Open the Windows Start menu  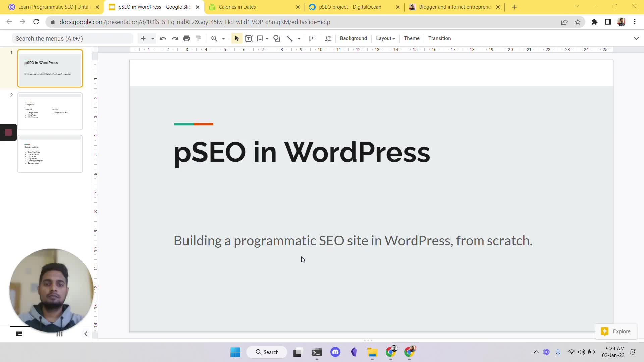tap(235, 352)
